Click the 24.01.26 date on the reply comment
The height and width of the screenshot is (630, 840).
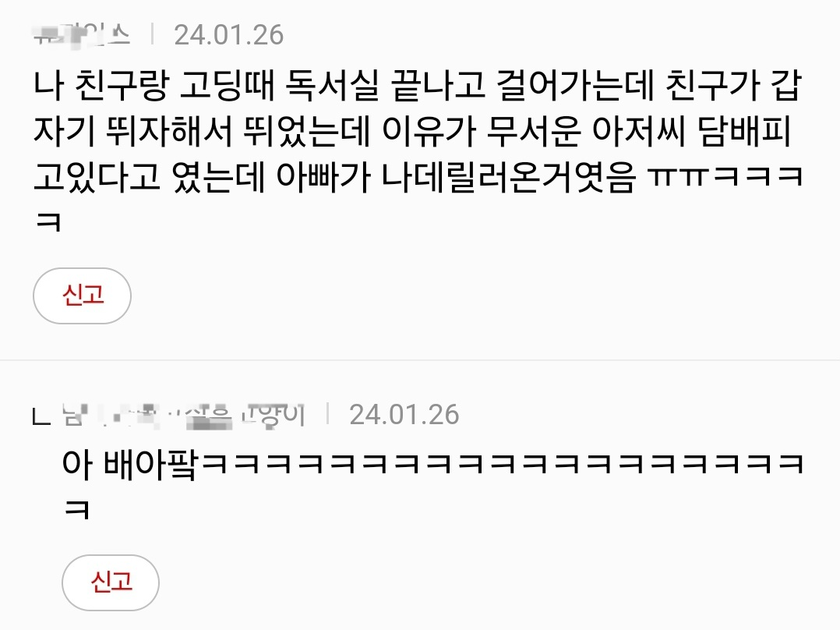(404, 415)
